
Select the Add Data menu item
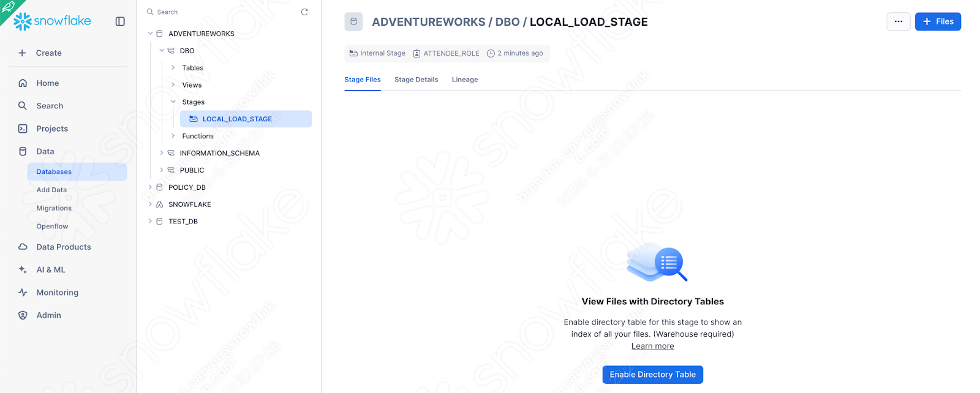(51, 190)
